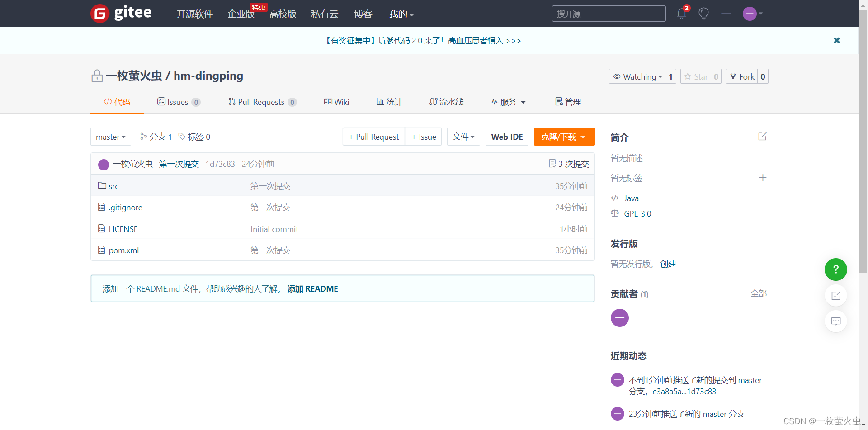The width and height of the screenshot is (868, 430).
Task: Click the commit range e3a8a5a...1d73c83 link
Action: pyautogui.click(x=684, y=391)
